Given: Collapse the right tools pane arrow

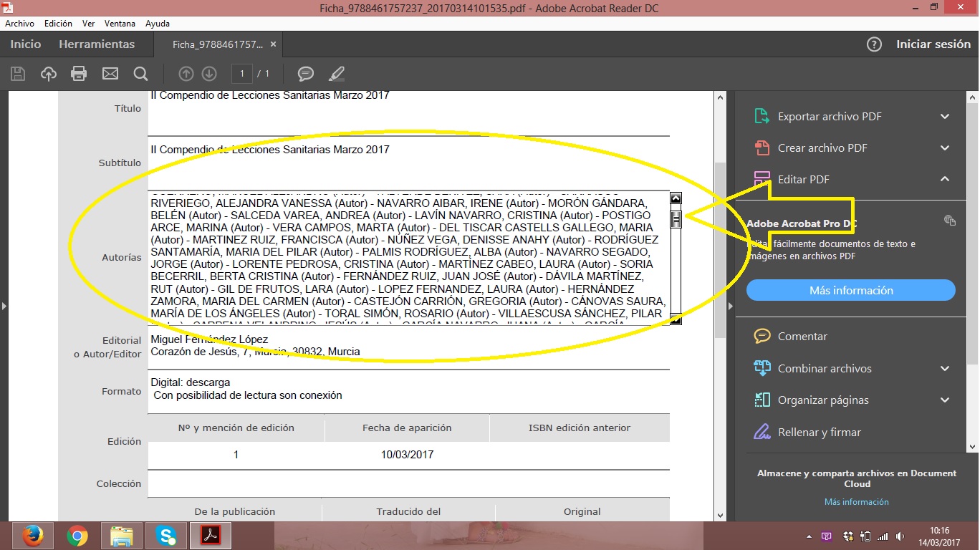Looking at the screenshot, I should 731,306.
